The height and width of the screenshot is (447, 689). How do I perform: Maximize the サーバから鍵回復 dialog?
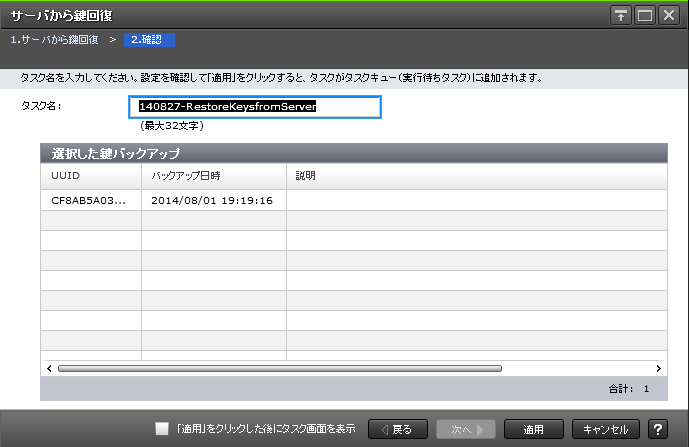[x=645, y=16]
